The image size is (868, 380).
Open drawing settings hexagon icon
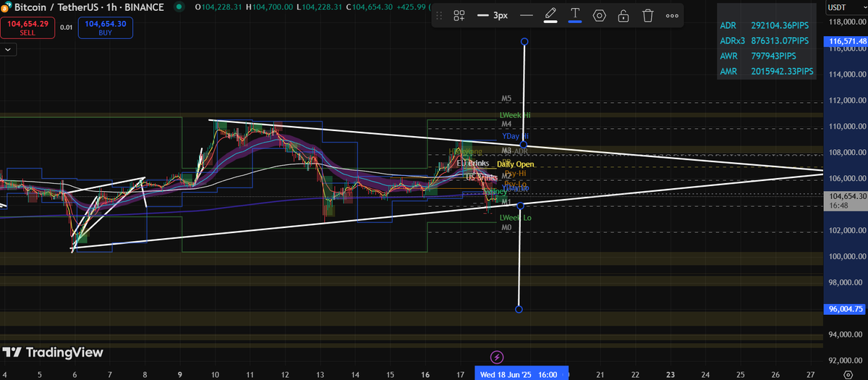[x=599, y=15]
